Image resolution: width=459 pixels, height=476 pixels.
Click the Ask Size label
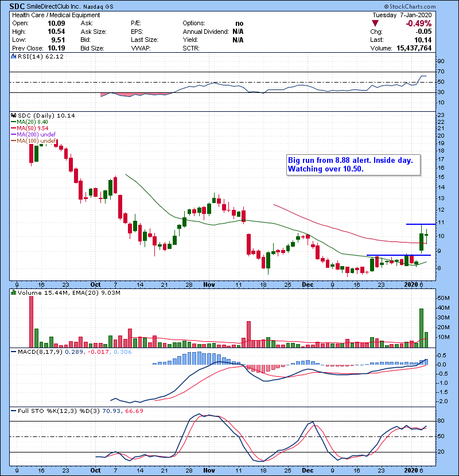coord(94,32)
